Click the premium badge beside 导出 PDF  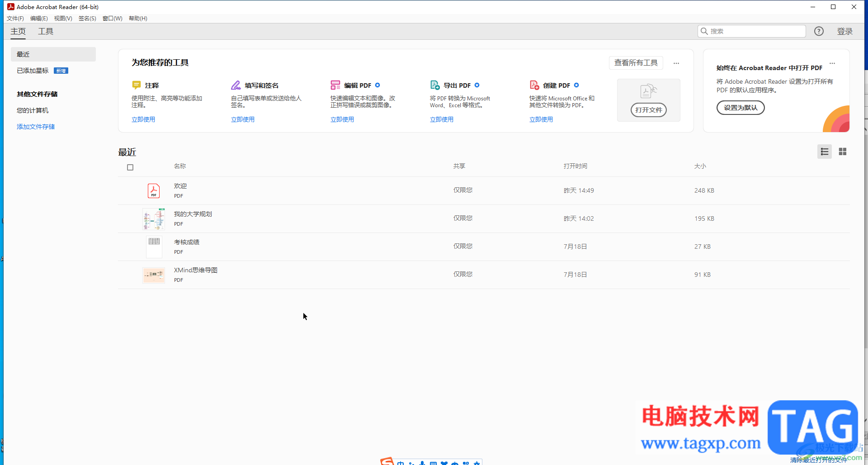click(477, 85)
